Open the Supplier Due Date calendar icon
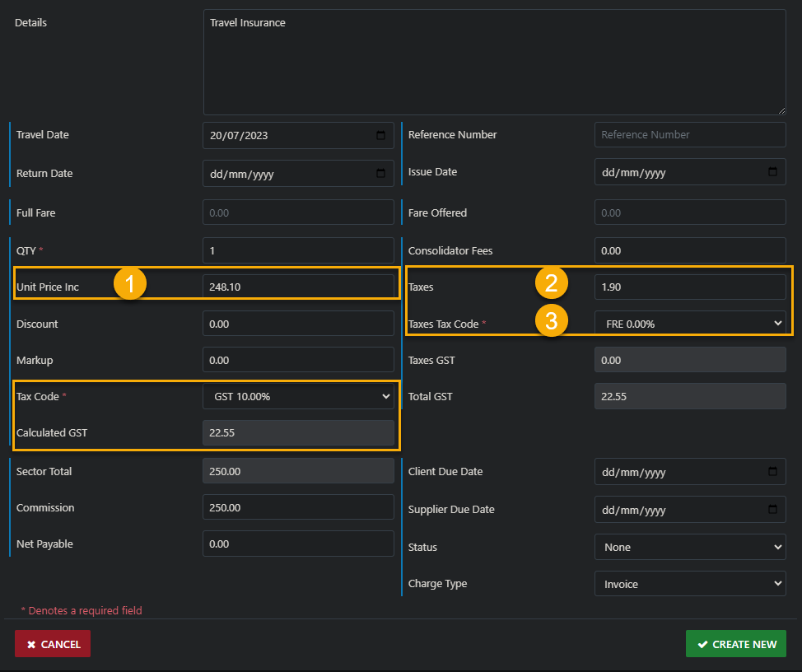The width and height of the screenshot is (802, 672). (772, 510)
